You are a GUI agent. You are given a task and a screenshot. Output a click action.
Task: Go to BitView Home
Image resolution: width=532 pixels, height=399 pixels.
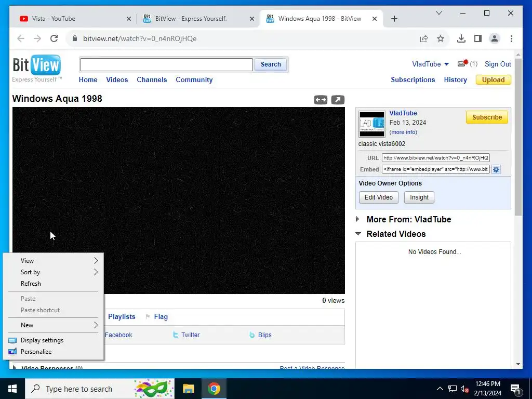pos(88,79)
